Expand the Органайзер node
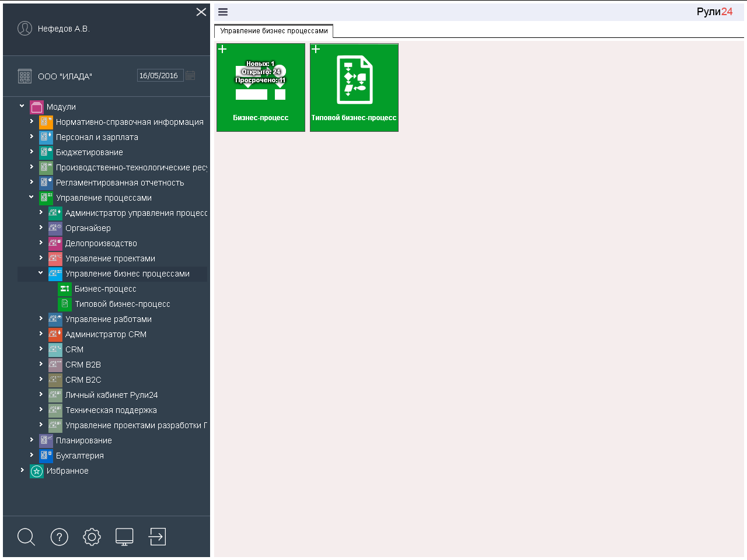Screen dimensions: 747x560 point(41,228)
